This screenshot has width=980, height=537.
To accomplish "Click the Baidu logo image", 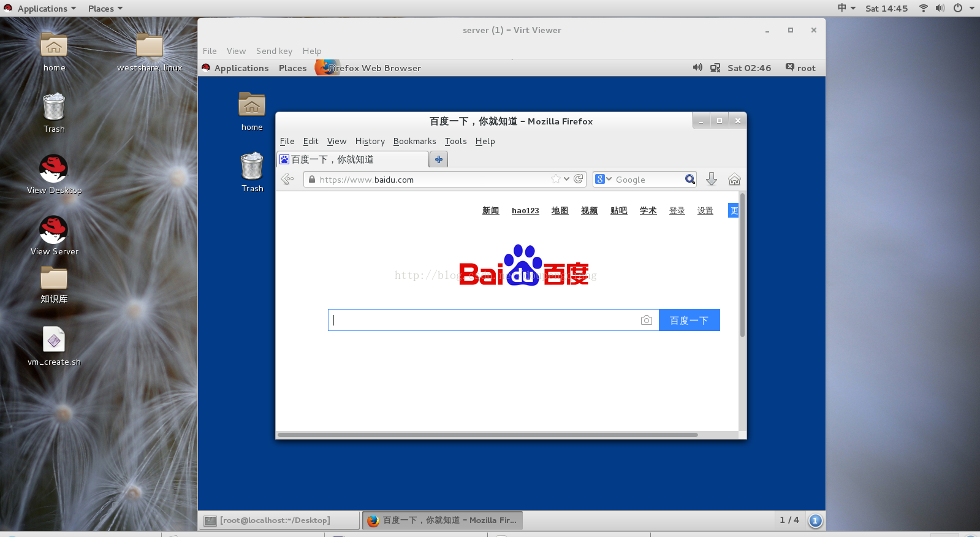I will [x=523, y=265].
